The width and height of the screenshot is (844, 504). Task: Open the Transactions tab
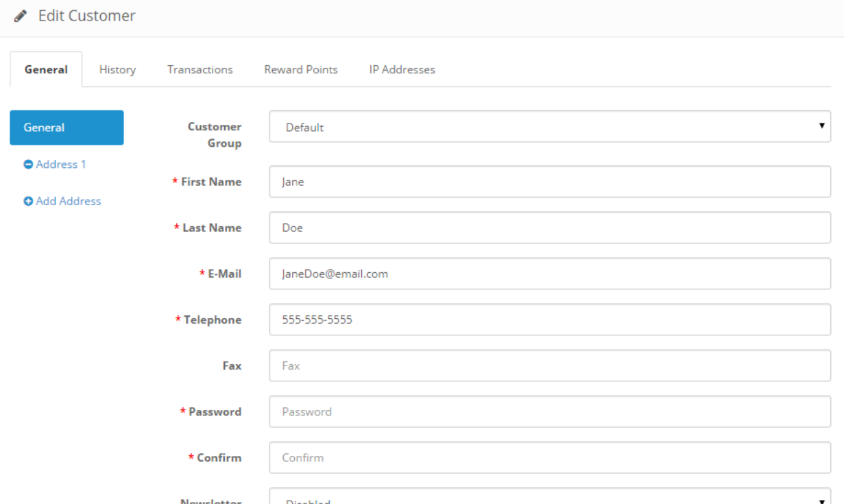point(200,69)
